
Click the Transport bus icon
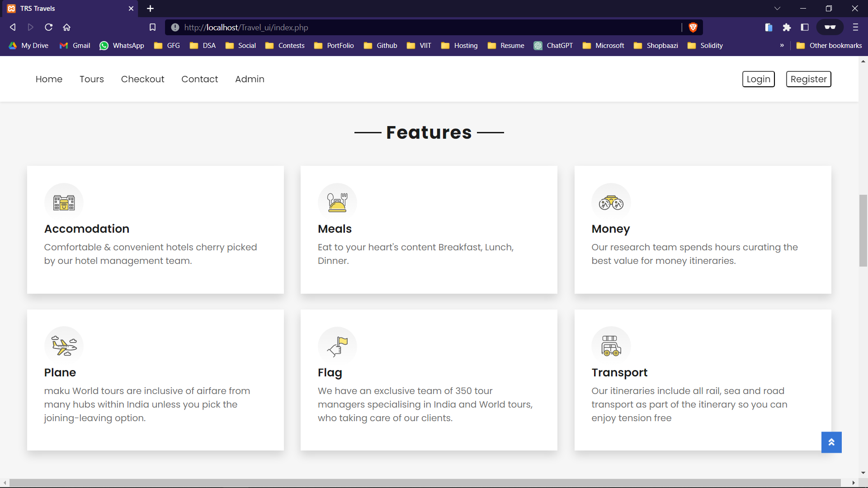click(611, 346)
